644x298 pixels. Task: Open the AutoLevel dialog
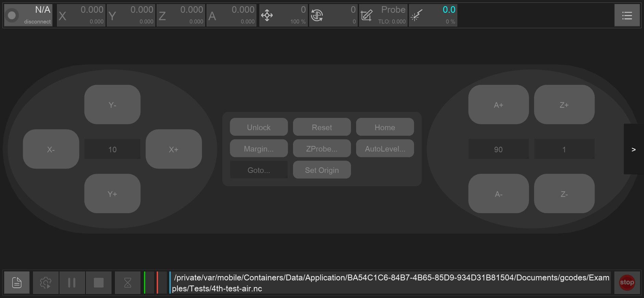coord(385,149)
